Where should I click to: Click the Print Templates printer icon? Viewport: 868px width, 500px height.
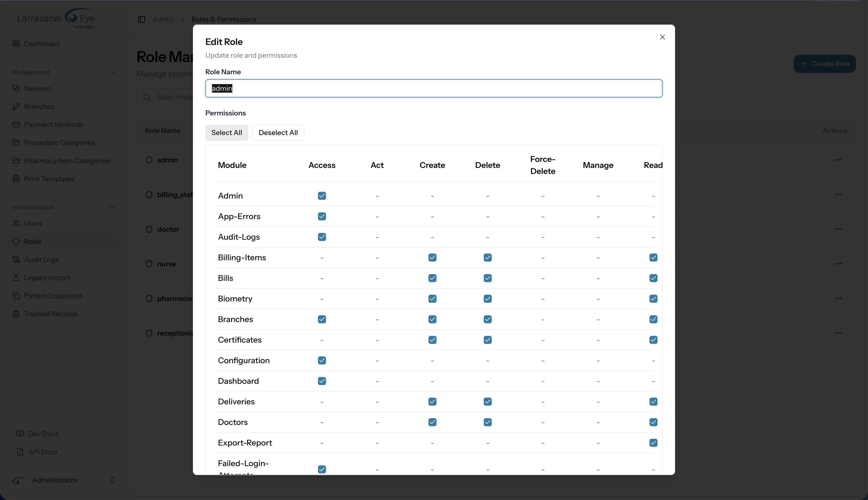point(16,178)
